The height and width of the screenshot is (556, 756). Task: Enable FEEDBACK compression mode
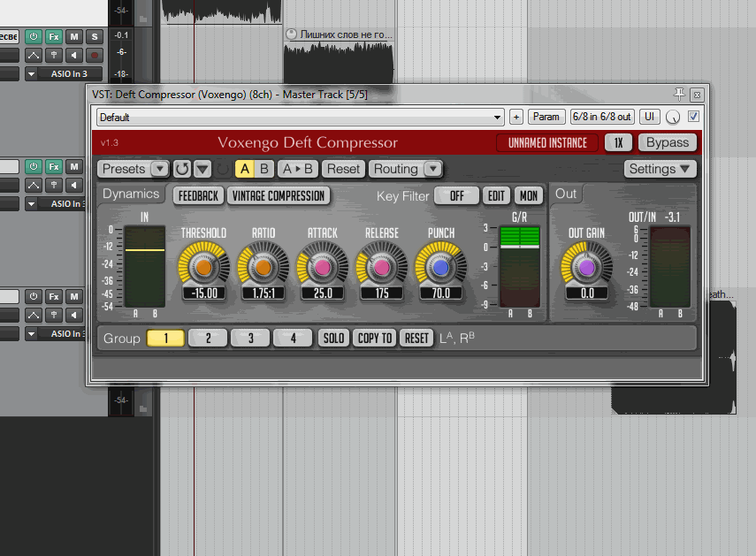[198, 196]
